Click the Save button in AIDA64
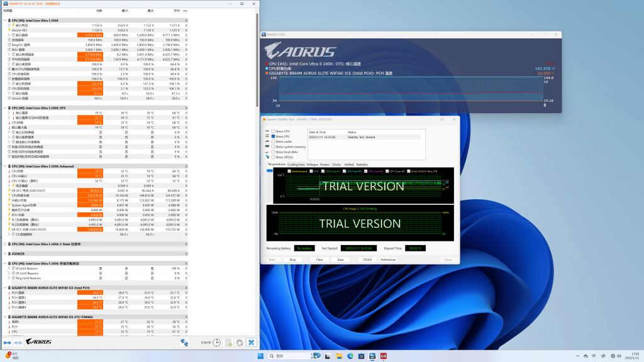644x362 pixels. click(x=340, y=260)
